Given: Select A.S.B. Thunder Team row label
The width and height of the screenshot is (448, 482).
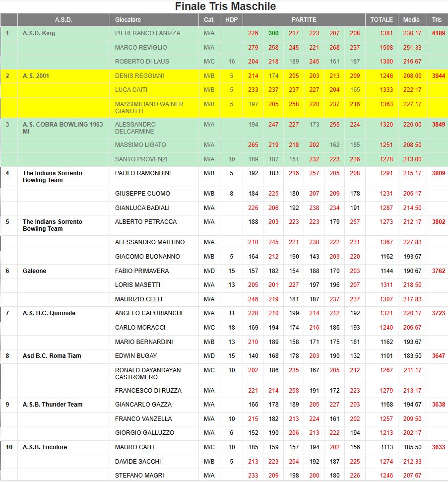Looking at the screenshot, I should point(53,405).
